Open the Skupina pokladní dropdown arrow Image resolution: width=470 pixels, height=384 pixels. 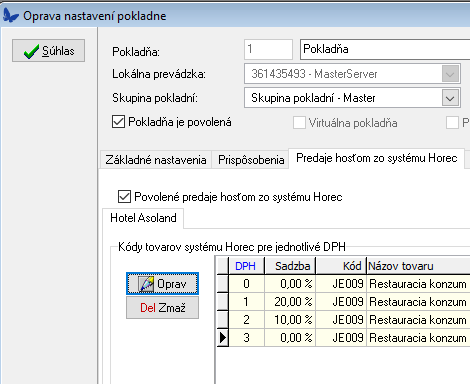(450, 98)
